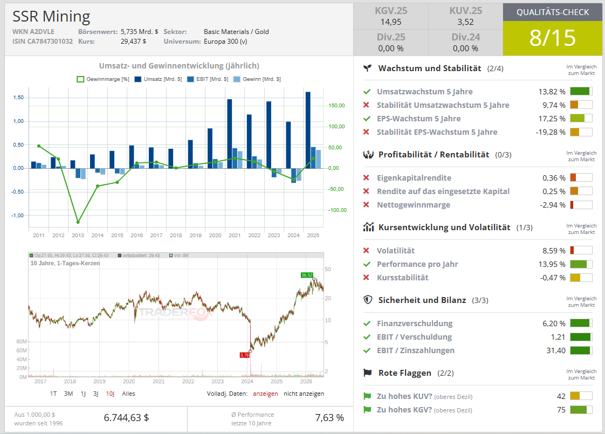Click the Performance pro Jahr value 13,95 %
Screen dimensions: 605x434
click(552, 264)
